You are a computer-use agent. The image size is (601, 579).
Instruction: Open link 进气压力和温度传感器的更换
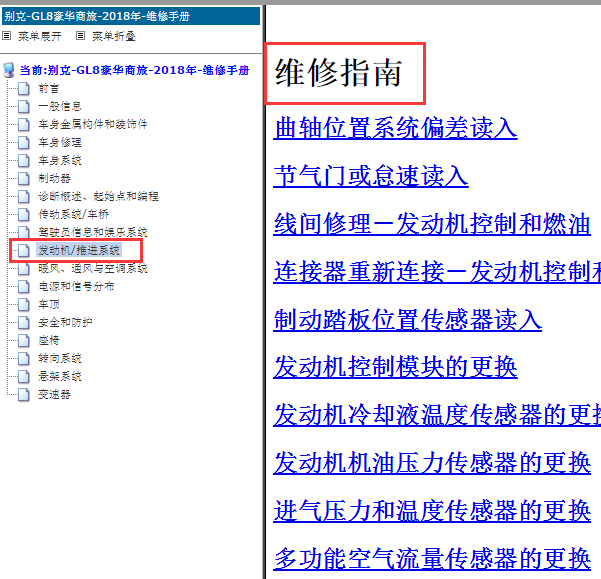tap(432, 512)
